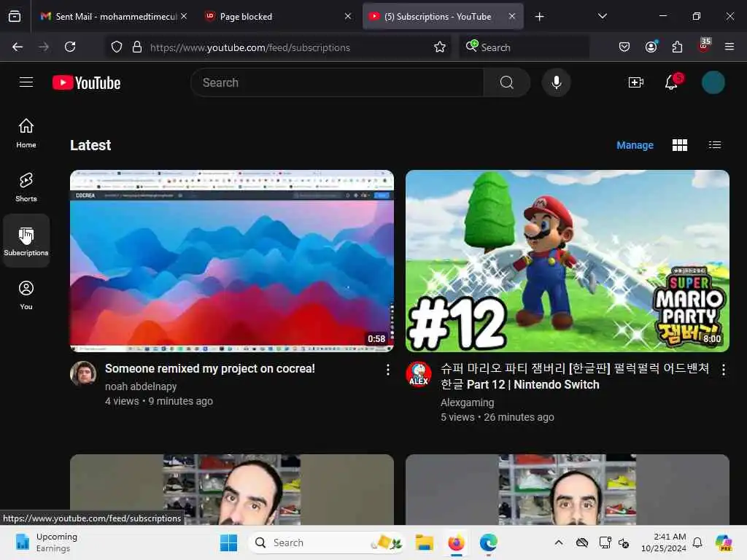Open more options for cocrea video
The image size is (747, 560).
click(388, 370)
